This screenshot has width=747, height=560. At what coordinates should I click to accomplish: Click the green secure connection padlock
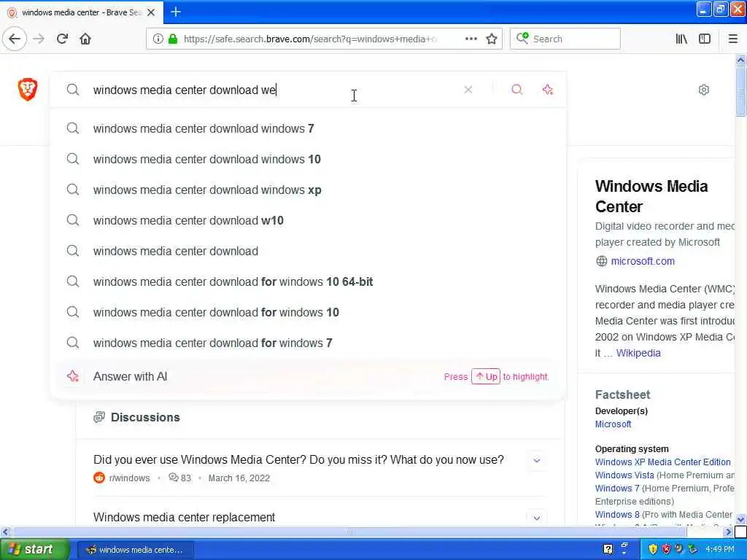(173, 39)
